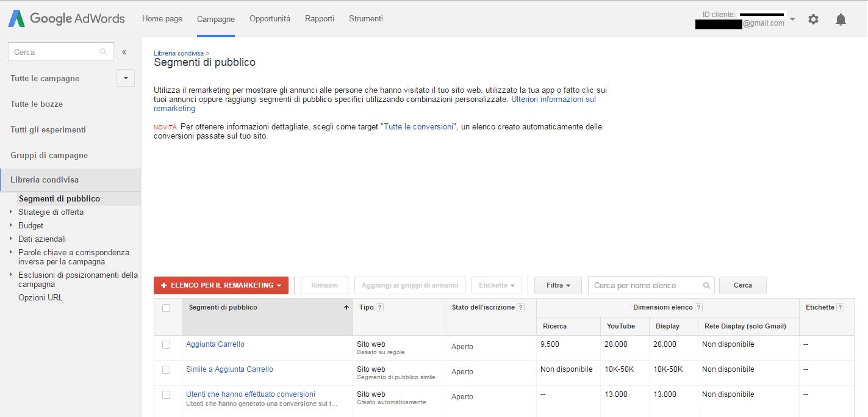Viewport: 868px width, 417px height.
Task: Check the Aggiunta Carrello row checkbox
Action: point(167,344)
